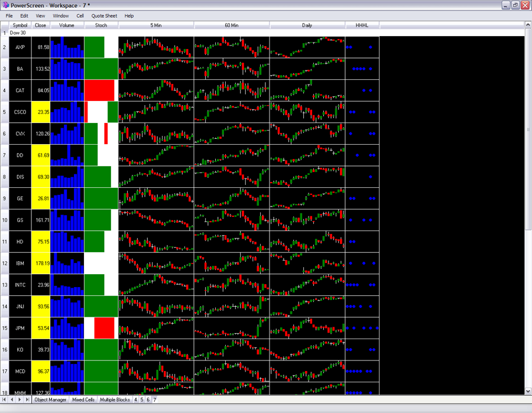Open the File menu
The width and height of the screenshot is (532, 413).
[9, 16]
